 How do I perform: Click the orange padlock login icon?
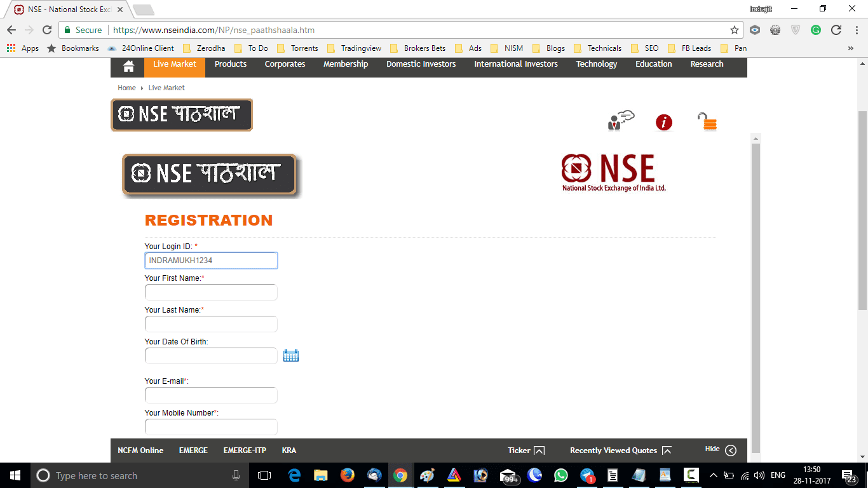tap(707, 121)
